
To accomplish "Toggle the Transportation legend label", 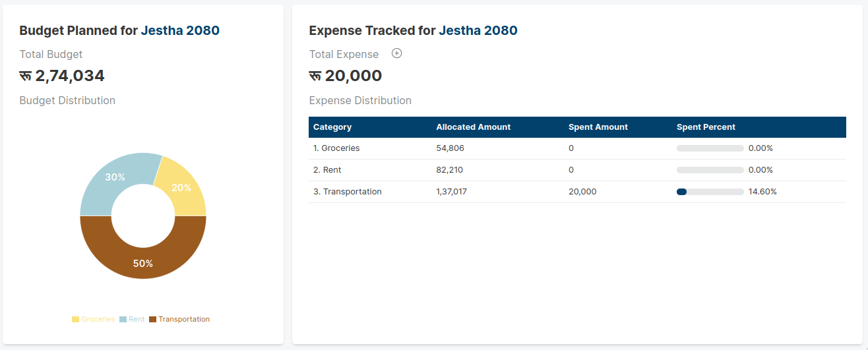I will tap(184, 320).
